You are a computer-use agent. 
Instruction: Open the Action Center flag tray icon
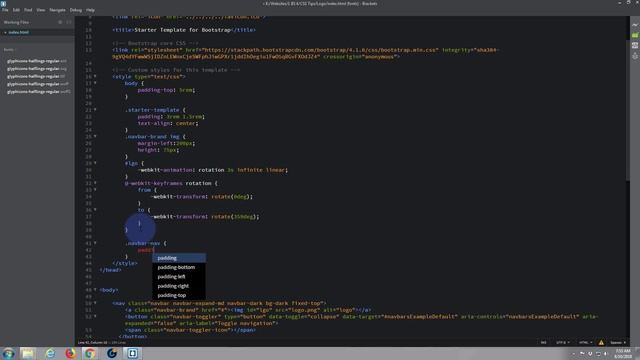click(582, 354)
